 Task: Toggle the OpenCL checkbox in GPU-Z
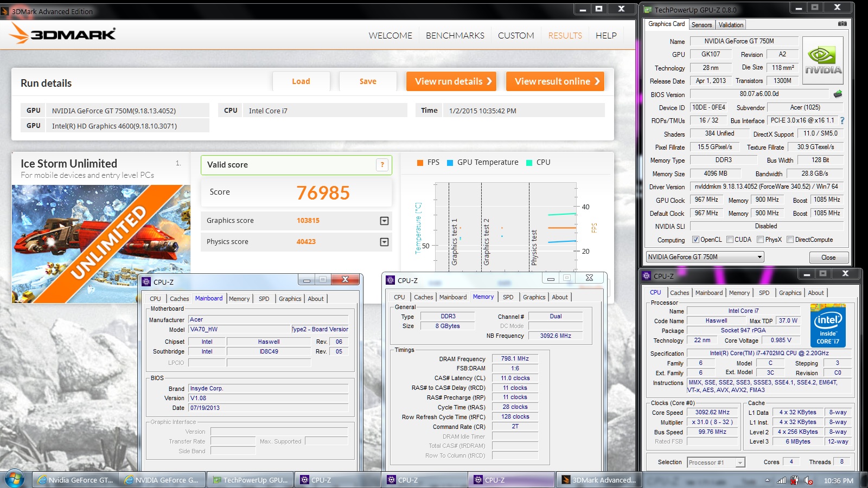[x=695, y=240]
